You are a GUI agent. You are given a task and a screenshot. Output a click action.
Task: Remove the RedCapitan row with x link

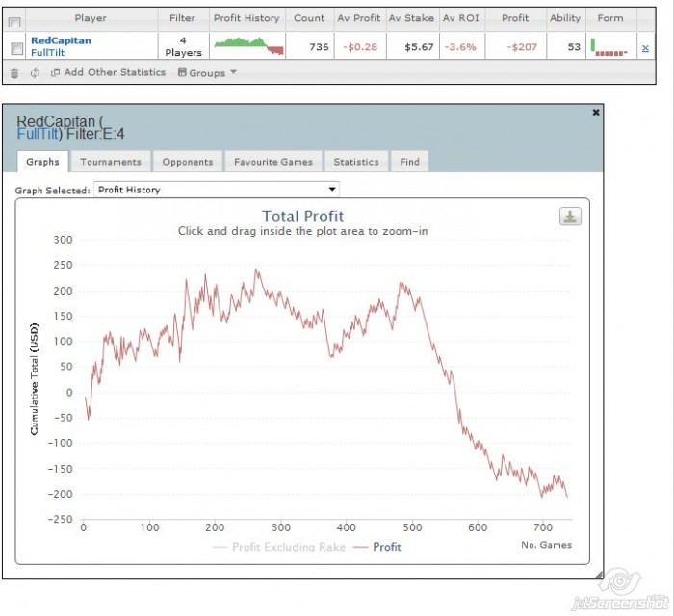tap(645, 48)
